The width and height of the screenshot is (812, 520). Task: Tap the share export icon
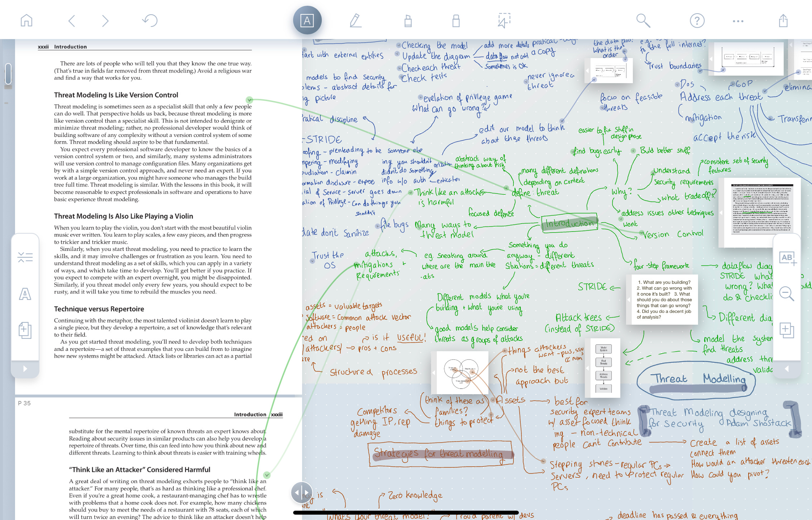(x=783, y=20)
